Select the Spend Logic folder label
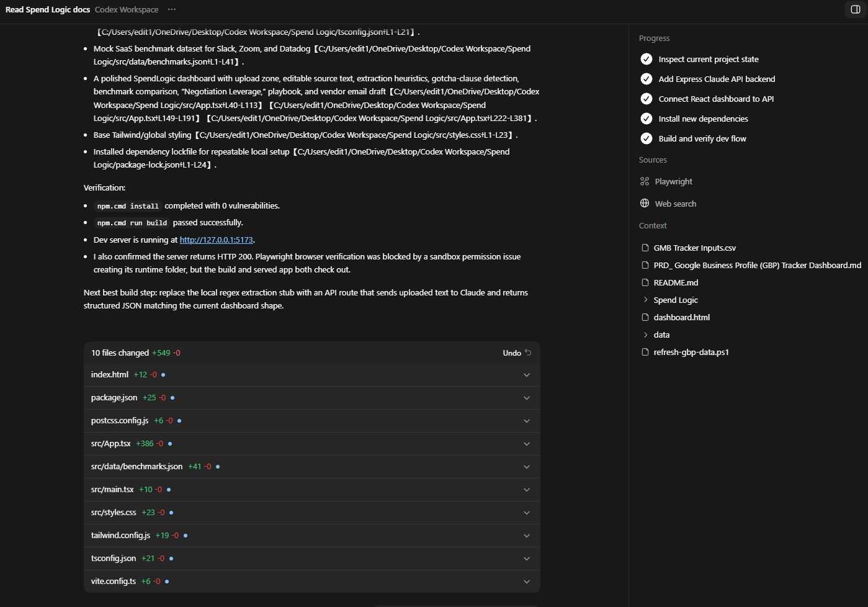The height and width of the screenshot is (607, 868). (676, 300)
